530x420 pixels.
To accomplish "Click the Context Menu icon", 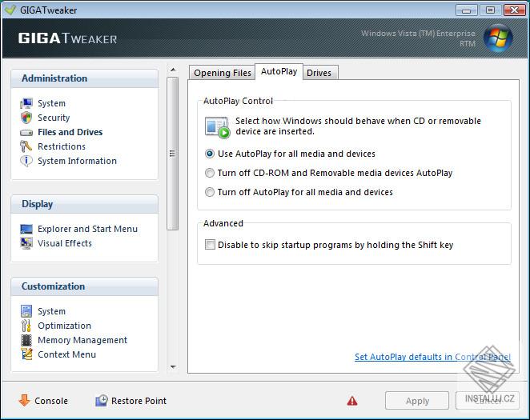I will pos(26,354).
